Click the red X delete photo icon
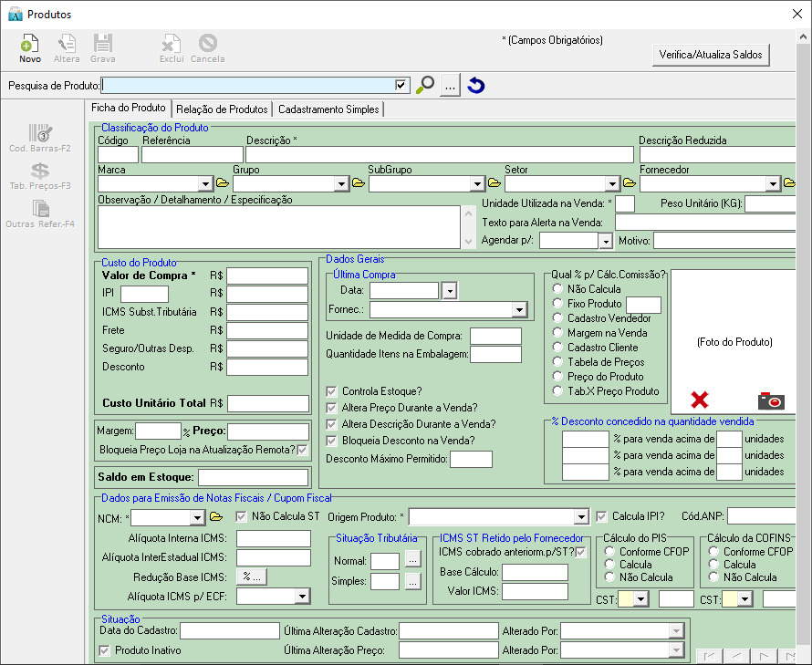812x665 pixels. pyautogui.click(x=700, y=400)
